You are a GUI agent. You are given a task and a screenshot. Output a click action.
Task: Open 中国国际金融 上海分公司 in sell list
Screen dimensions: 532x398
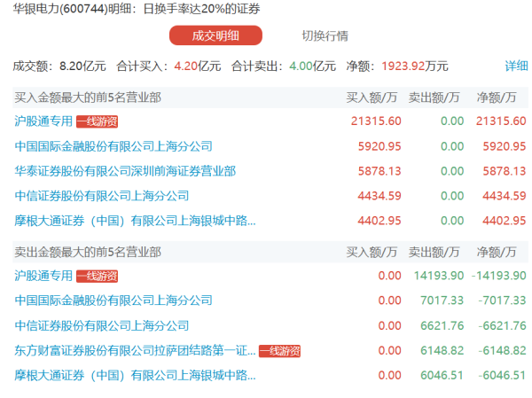click(x=113, y=300)
